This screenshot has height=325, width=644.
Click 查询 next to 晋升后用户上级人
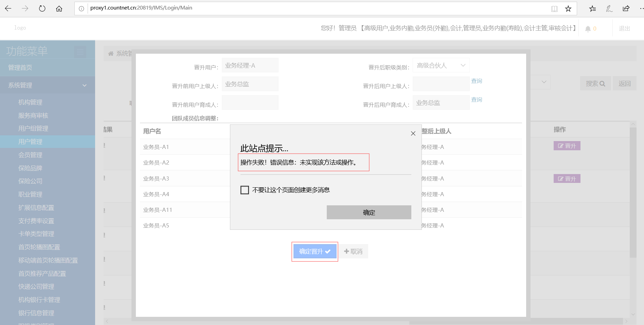[x=477, y=81]
